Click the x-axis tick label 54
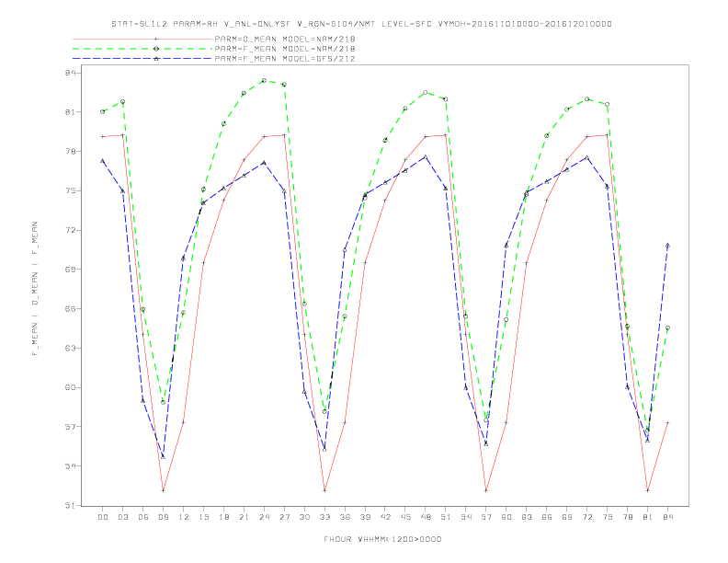This screenshot has height=563, width=728. point(466,517)
